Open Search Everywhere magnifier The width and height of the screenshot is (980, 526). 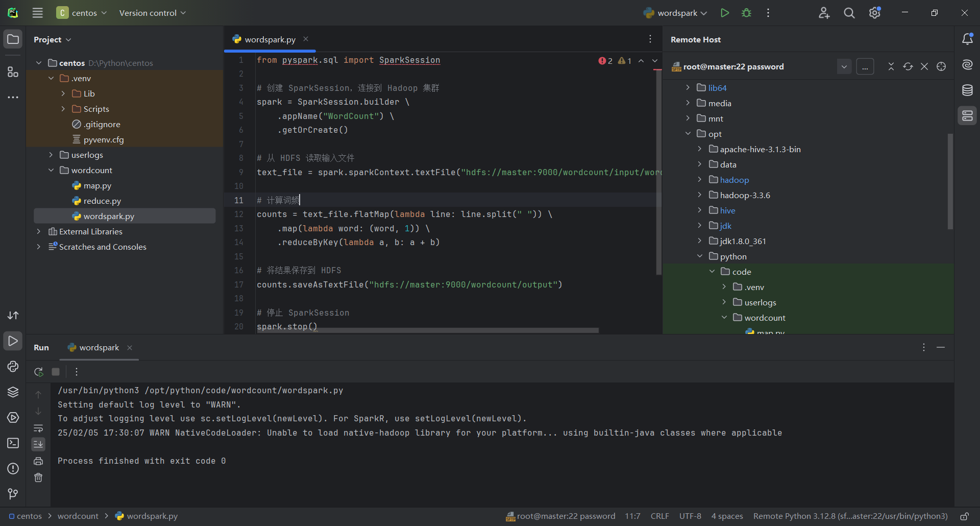[x=849, y=13]
